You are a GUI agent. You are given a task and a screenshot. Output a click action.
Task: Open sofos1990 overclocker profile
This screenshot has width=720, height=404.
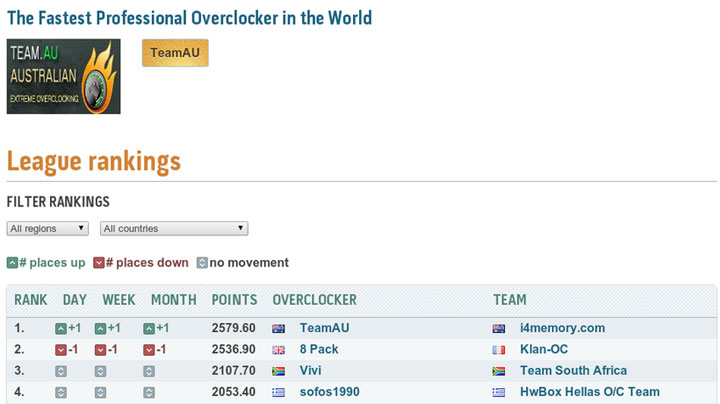[x=329, y=392]
